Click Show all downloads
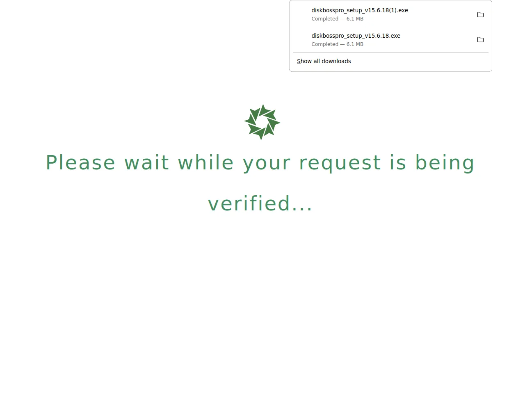Viewport: 525px width, 420px height. (324, 61)
